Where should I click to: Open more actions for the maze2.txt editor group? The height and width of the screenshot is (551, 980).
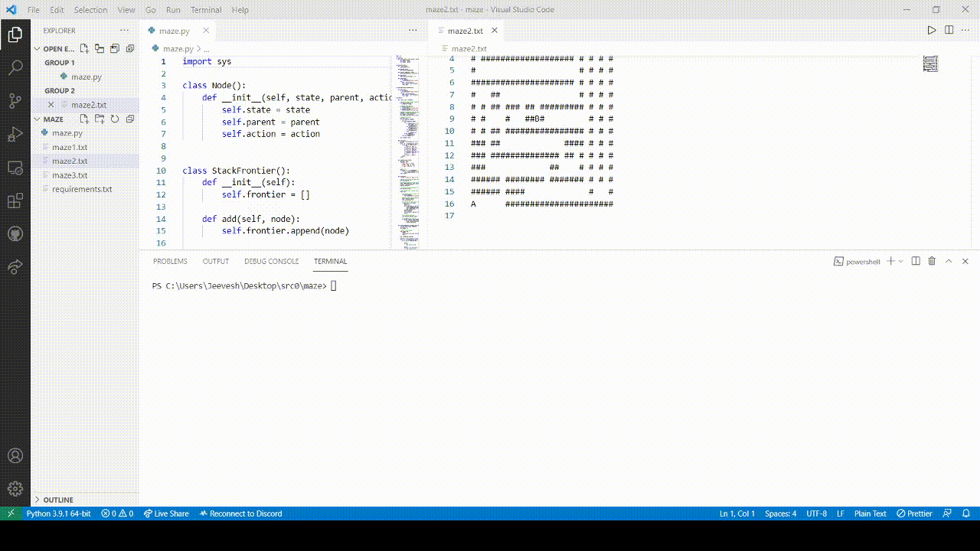pyautogui.click(x=965, y=31)
